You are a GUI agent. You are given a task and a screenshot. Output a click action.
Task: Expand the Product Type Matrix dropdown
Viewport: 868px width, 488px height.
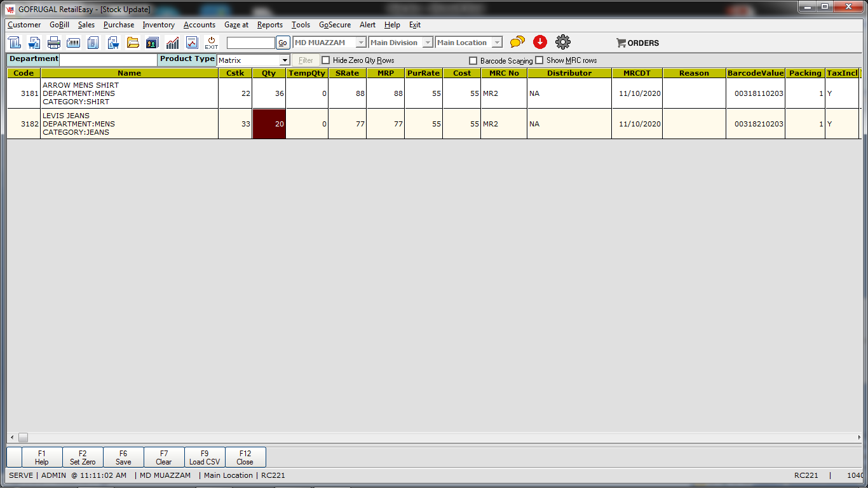click(x=285, y=60)
